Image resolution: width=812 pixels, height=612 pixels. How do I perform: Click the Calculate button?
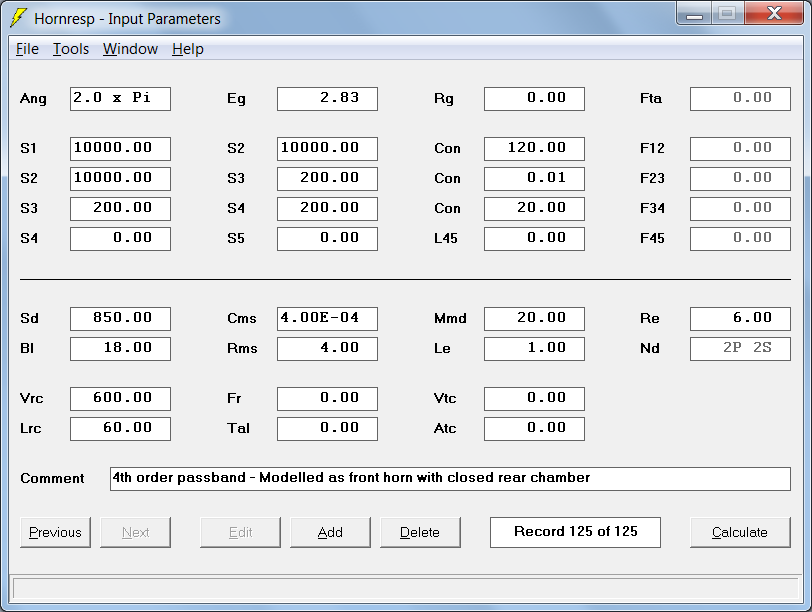[x=740, y=532]
